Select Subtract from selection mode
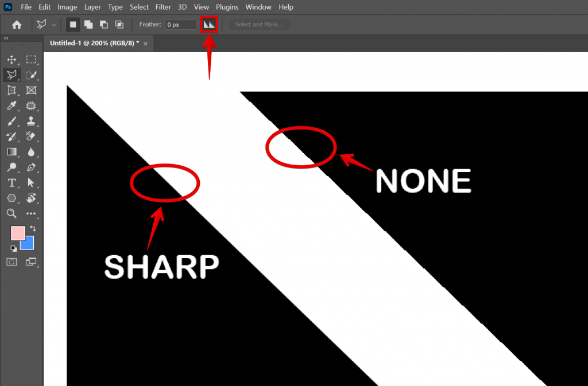 point(104,25)
